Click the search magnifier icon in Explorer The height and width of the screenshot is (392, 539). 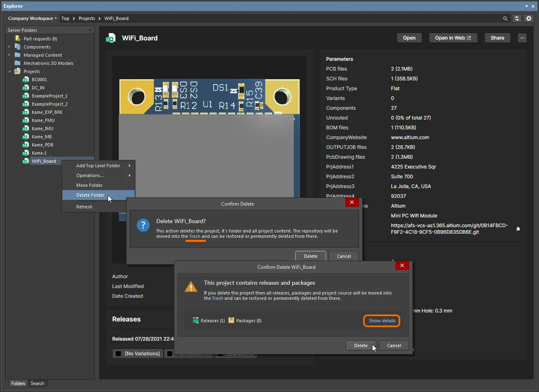[505, 18]
